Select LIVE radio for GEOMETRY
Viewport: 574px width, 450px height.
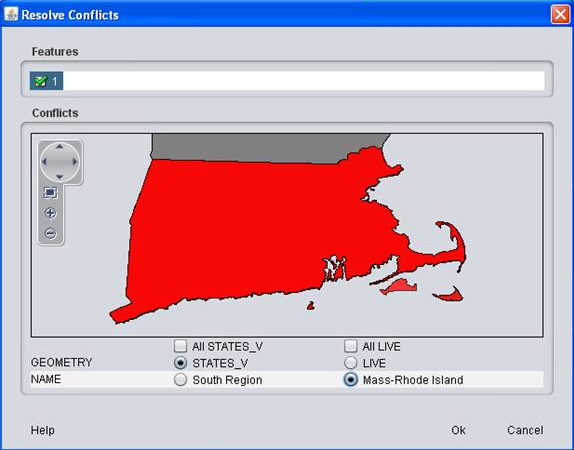point(350,363)
